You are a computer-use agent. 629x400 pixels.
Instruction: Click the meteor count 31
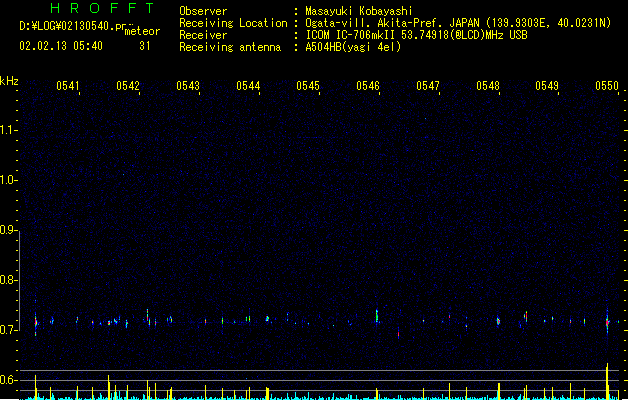(145, 46)
